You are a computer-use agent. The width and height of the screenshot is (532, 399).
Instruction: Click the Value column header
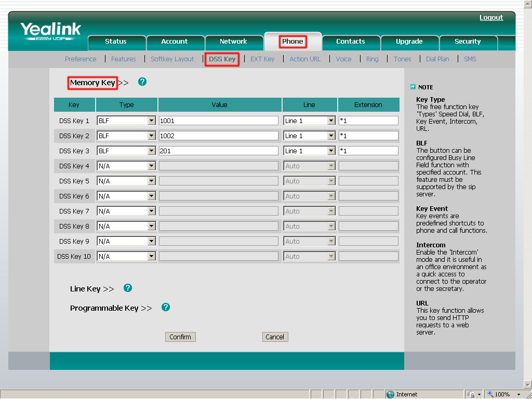click(x=220, y=105)
